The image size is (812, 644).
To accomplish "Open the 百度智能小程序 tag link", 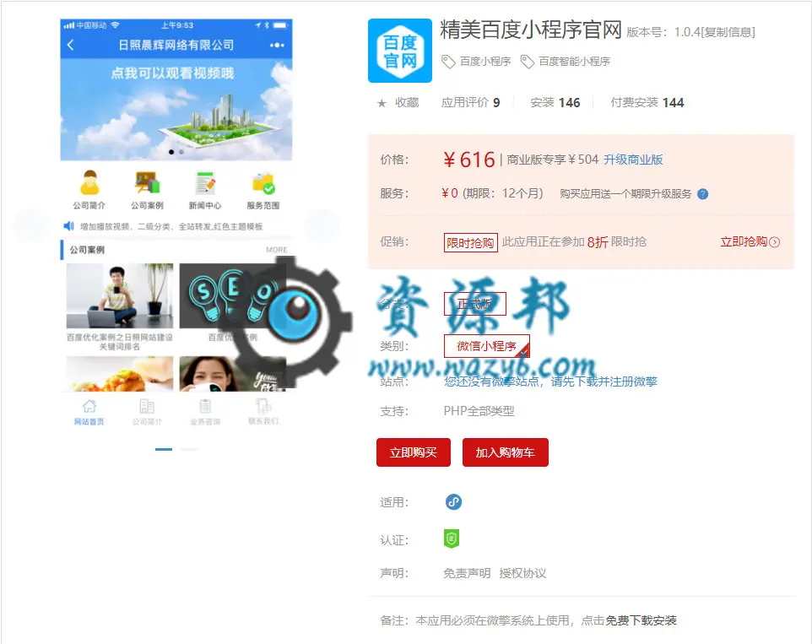I will pyautogui.click(x=574, y=62).
